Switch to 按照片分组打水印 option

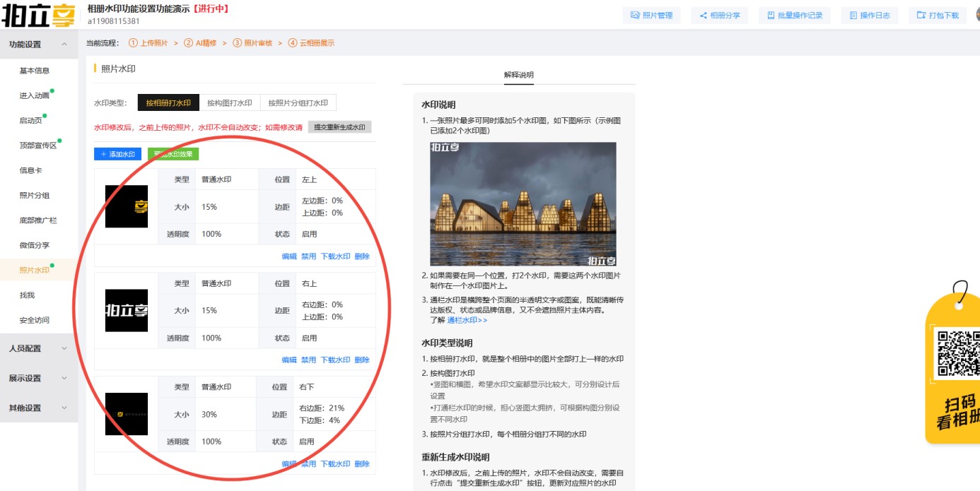[x=298, y=103]
